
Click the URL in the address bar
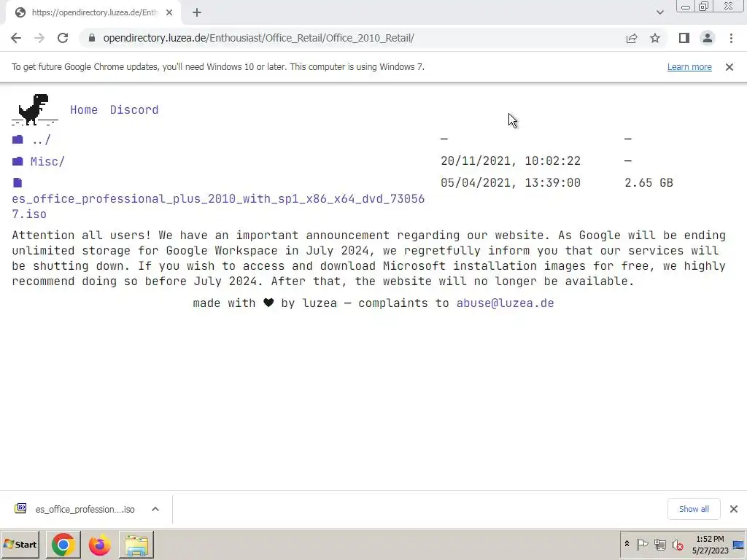pyautogui.click(x=258, y=38)
